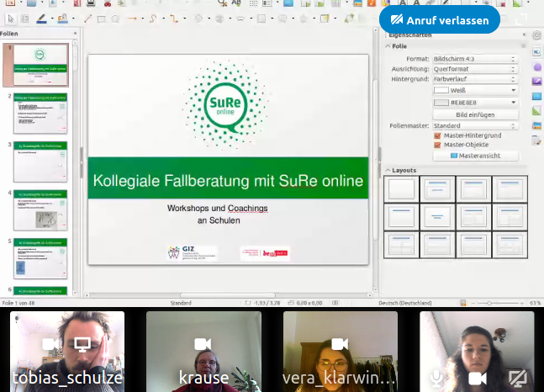Click the camera icon on krause video

(x=203, y=344)
